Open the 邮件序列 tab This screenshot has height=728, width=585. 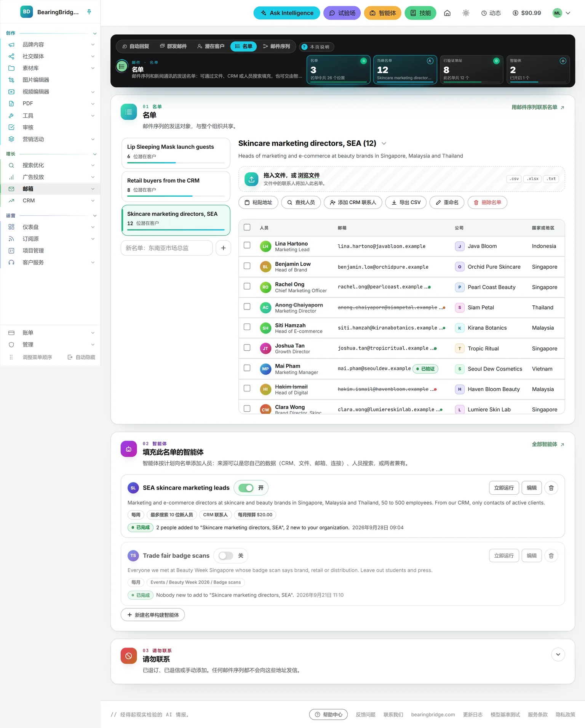coord(277,47)
